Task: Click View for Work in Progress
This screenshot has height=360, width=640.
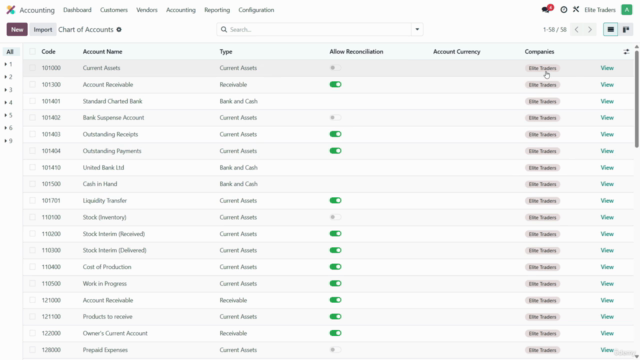Action: (x=607, y=284)
